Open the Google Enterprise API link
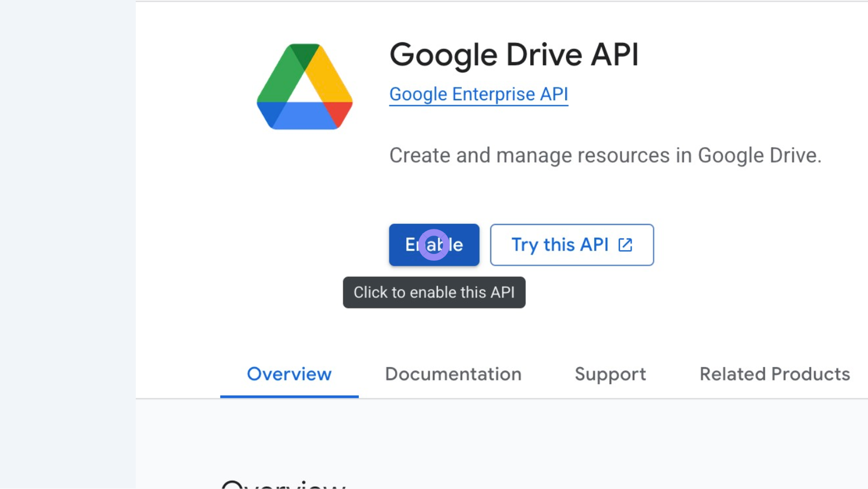This screenshot has width=868, height=489. 478,94
